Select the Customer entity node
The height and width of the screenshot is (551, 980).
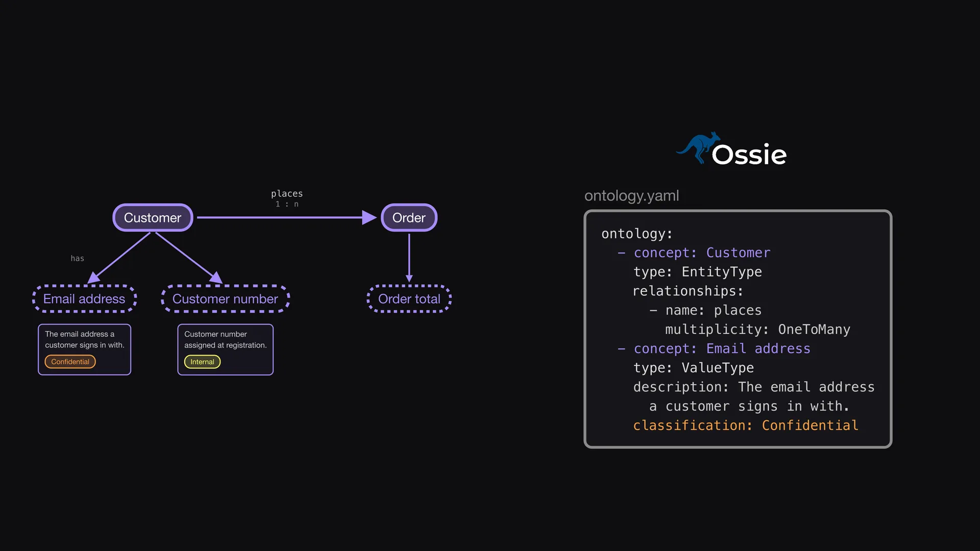[x=153, y=218]
